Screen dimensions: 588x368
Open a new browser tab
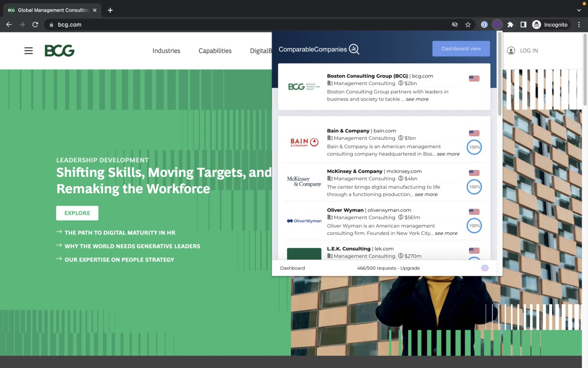pos(110,10)
